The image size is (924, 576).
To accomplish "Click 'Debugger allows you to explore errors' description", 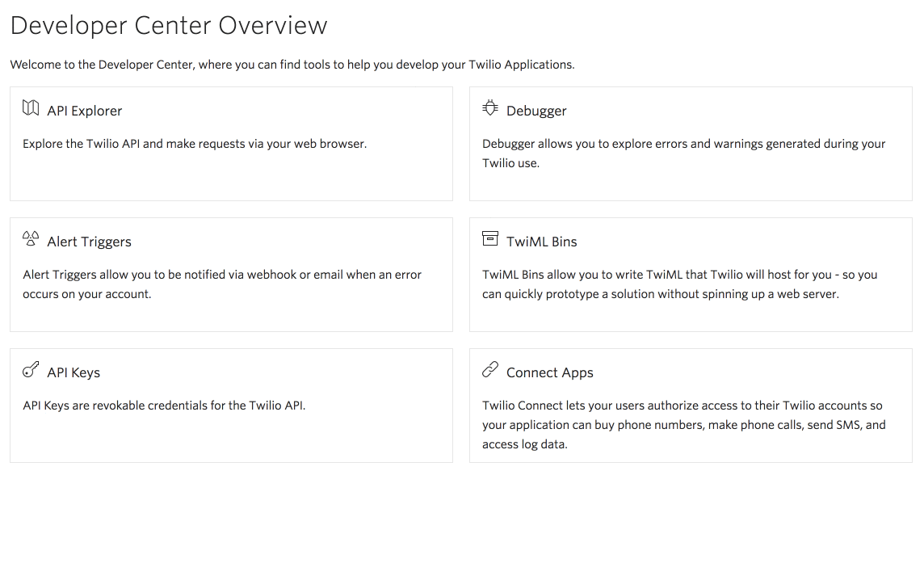I will point(683,153).
